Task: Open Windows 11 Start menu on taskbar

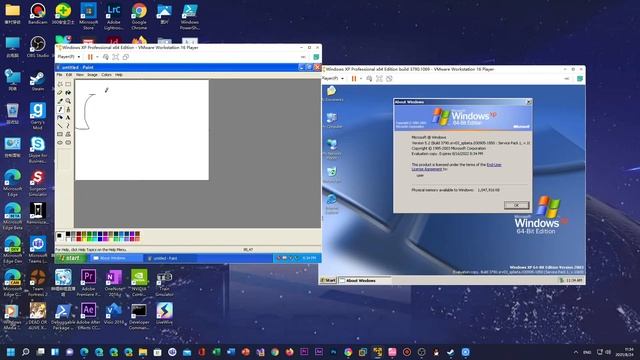Action: (11, 352)
